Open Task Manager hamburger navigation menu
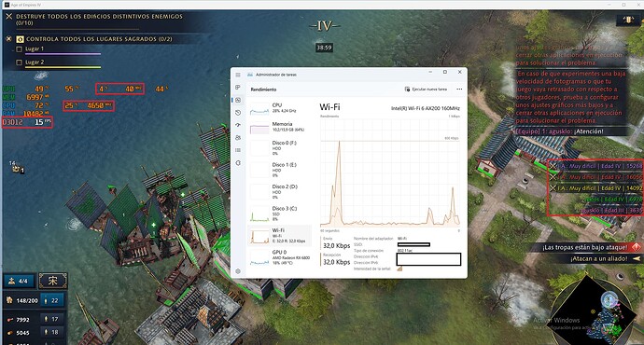 pyautogui.click(x=238, y=75)
